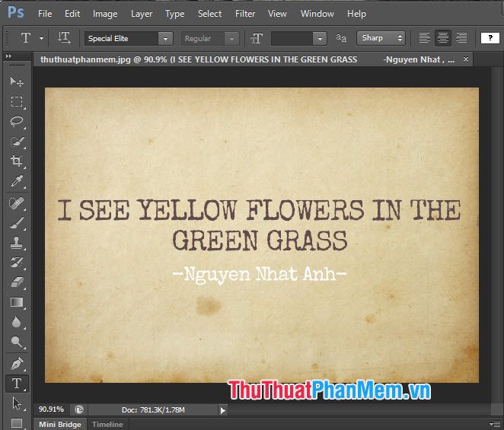Select the Move tool
This screenshot has height=430, width=504.
[17, 81]
